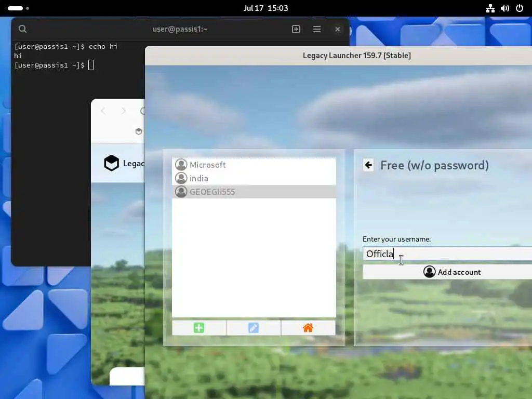Click the blue pencil edit-account button
This screenshot has height=399, width=532.
click(254, 328)
